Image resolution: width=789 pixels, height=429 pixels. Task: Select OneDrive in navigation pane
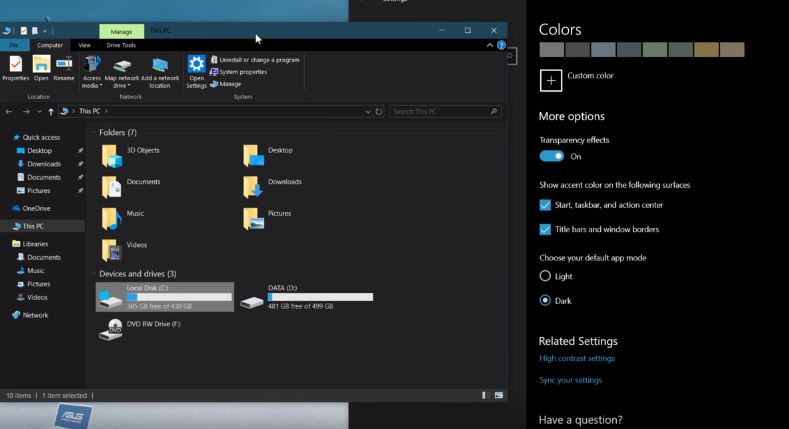(x=31, y=208)
